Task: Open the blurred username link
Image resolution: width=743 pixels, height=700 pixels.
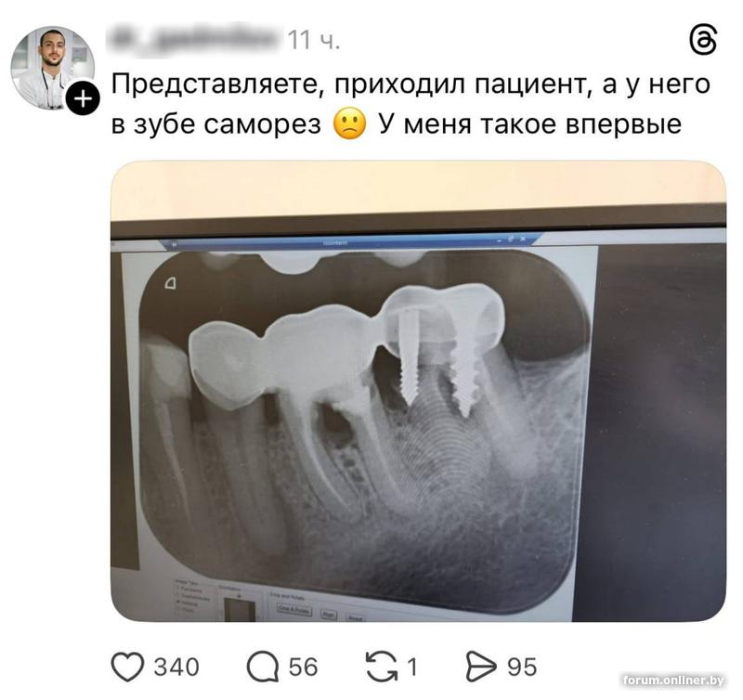Action: 194,39
